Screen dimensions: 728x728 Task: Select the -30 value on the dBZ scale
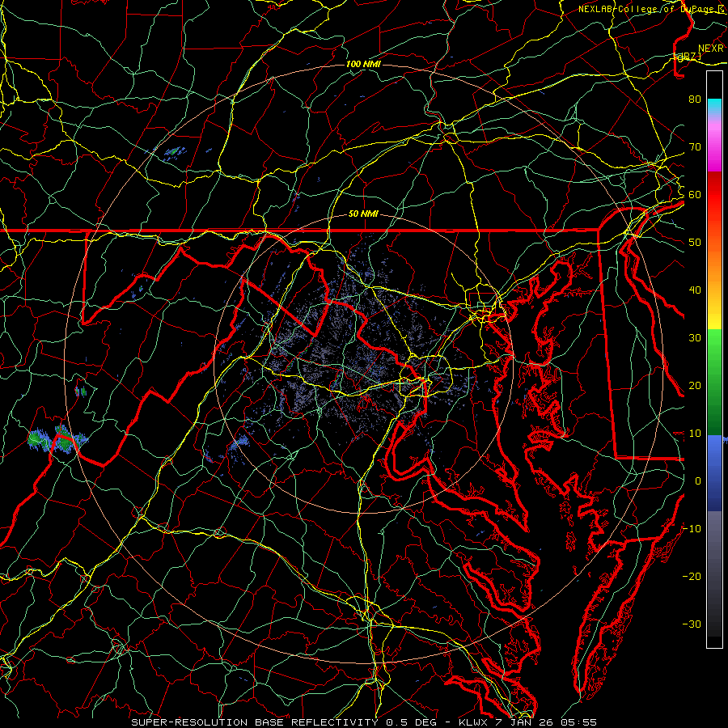(x=692, y=624)
